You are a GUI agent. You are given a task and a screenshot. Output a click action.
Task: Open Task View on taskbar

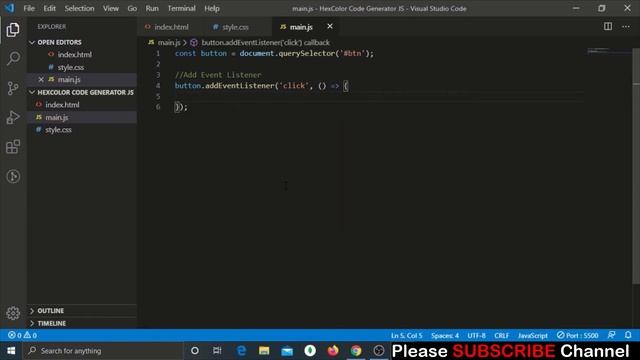[x=217, y=351]
